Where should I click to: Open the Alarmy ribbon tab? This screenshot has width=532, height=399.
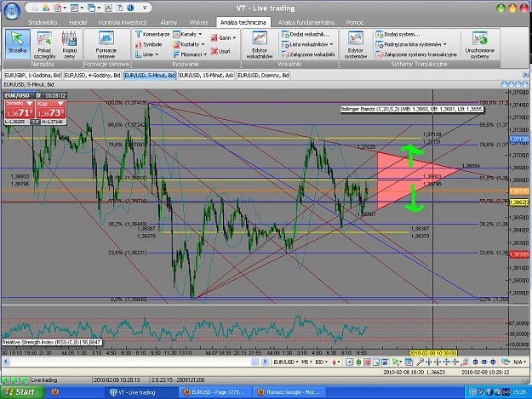(x=169, y=22)
